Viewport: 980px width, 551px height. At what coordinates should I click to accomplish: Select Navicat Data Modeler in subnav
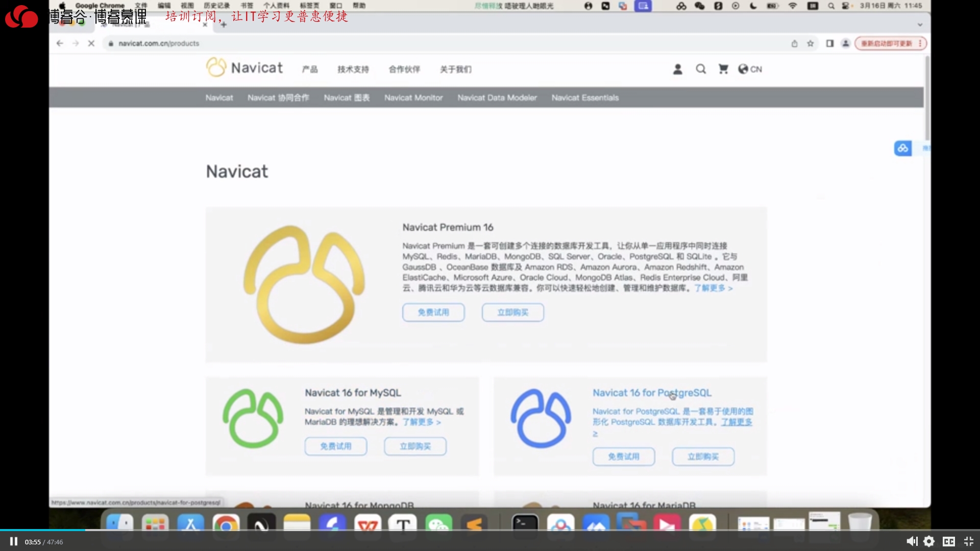(x=497, y=98)
